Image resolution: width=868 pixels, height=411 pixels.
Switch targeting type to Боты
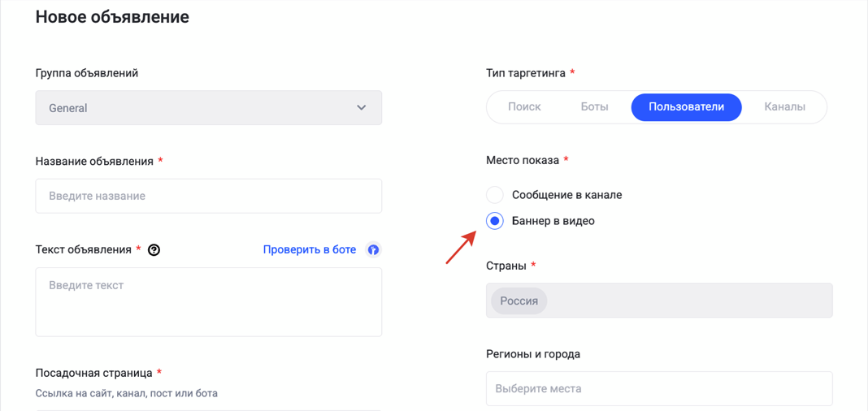click(595, 106)
